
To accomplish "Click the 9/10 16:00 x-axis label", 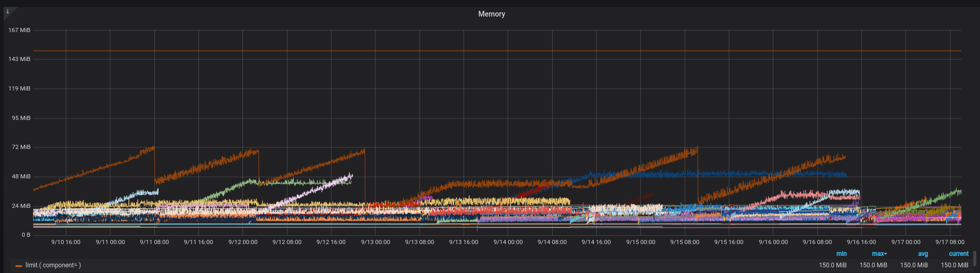I will pyautogui.click(x=66, y=242).
